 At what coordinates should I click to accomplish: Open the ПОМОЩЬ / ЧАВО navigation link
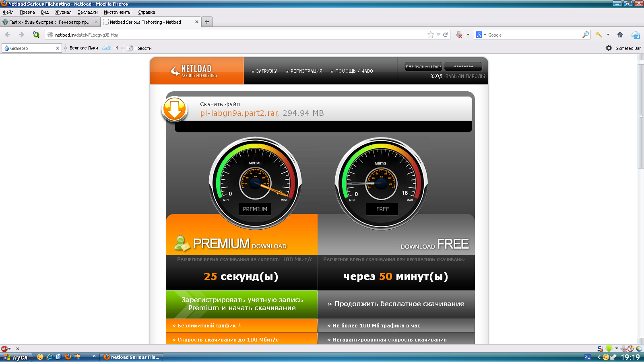[x=354, y=71]
